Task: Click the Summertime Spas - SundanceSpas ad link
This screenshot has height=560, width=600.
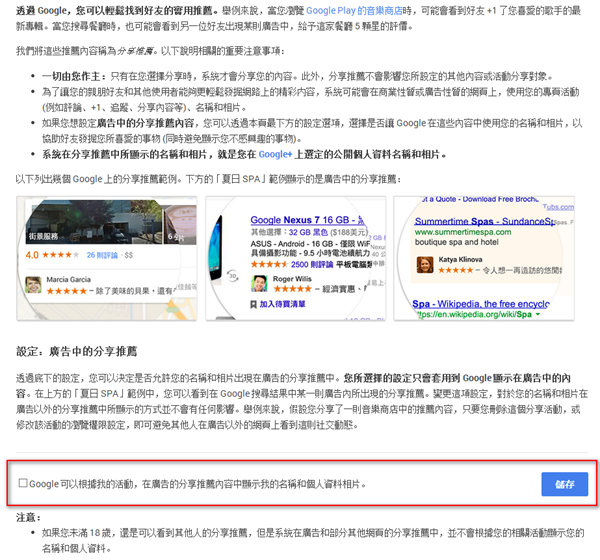Action: (x=484, y=221)
